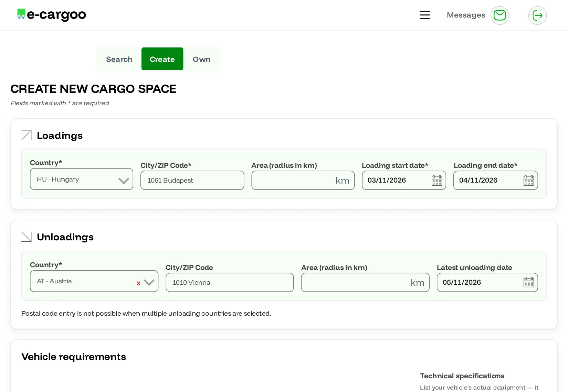Click the Technical specifications label
Viewport: 568px width, 392px height.
pos(462,376)
